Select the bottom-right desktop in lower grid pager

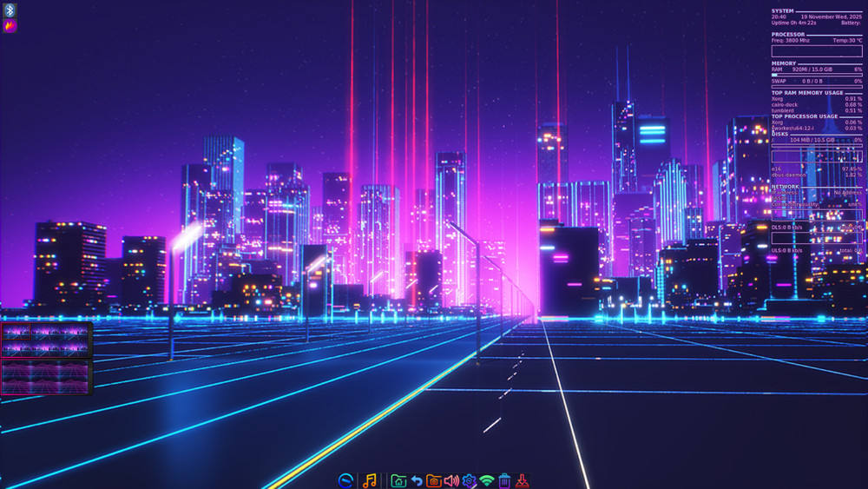pos(74,386)
